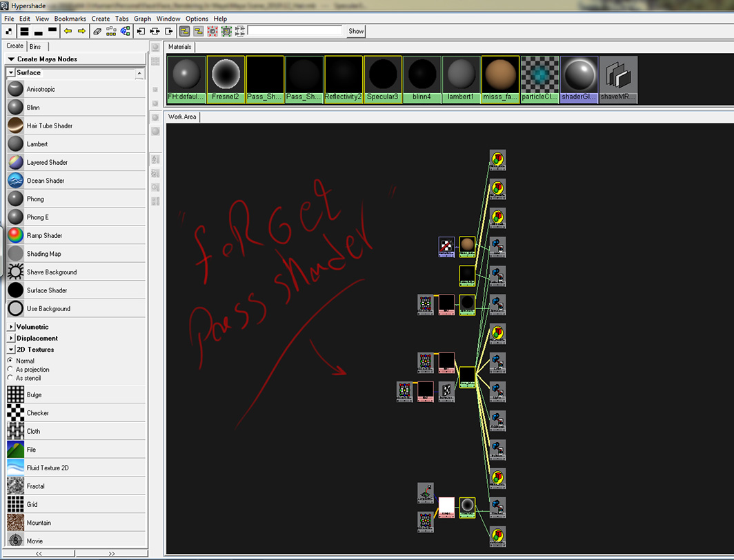The width and height of the screenshot is (734, 560).
Task: Open the Graph menu
Action: tap(142, 19)
